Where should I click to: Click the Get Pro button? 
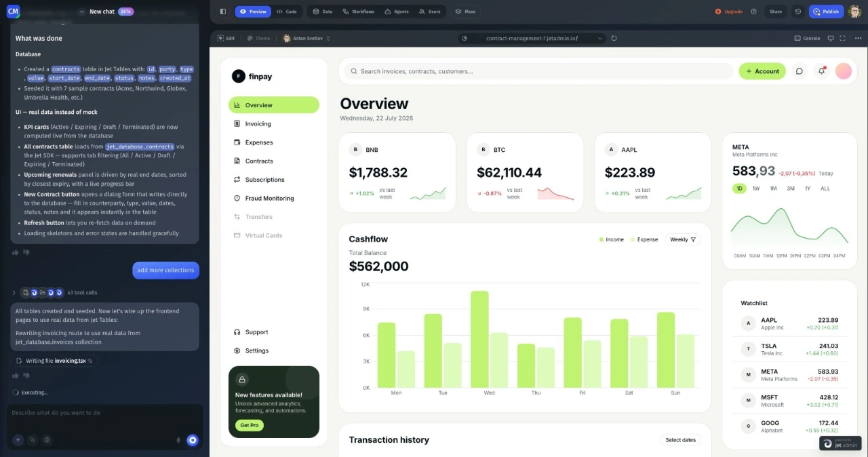[250, 425]
